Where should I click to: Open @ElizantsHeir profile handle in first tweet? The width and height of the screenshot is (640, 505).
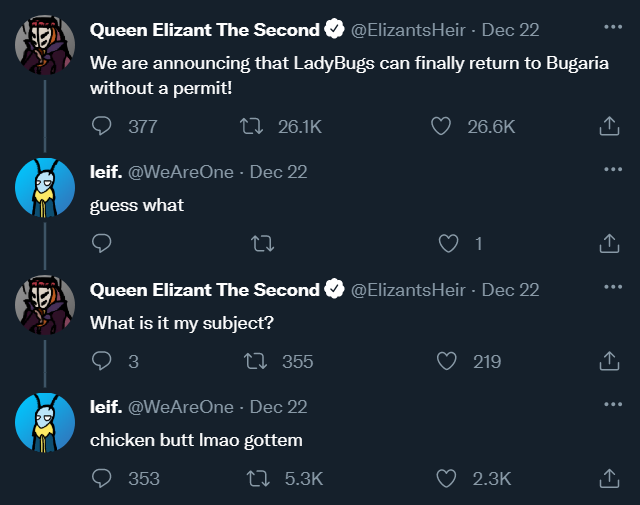(408, 30)
